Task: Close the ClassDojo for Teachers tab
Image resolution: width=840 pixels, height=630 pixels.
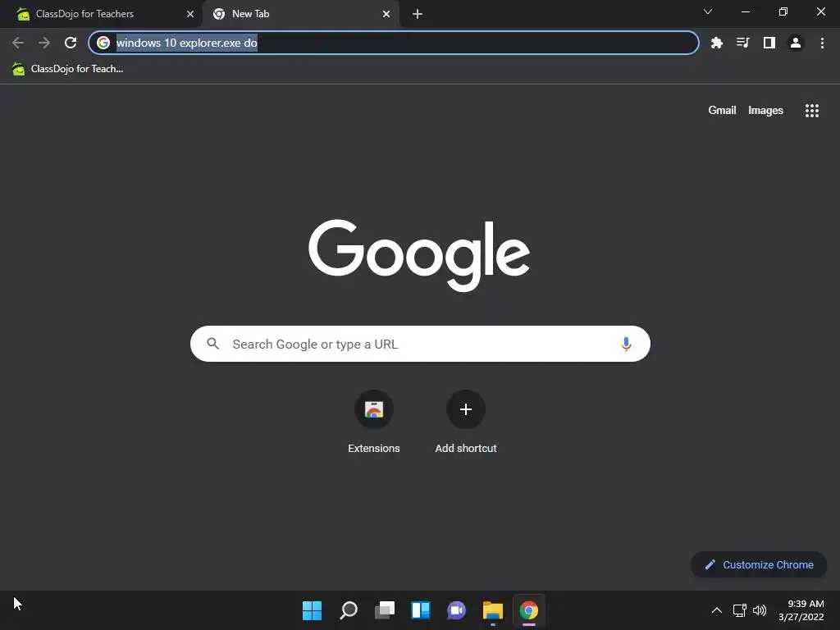Action: pyautogui.click(x=189, y=14)
